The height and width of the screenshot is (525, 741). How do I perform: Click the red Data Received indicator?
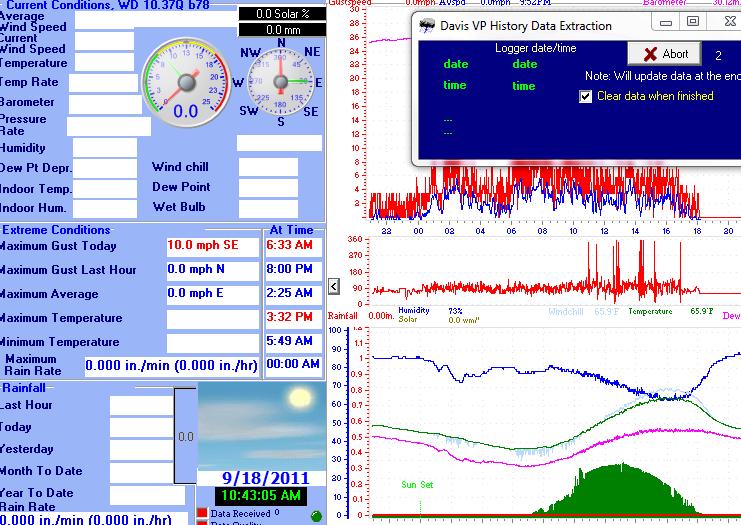point(202,513)
